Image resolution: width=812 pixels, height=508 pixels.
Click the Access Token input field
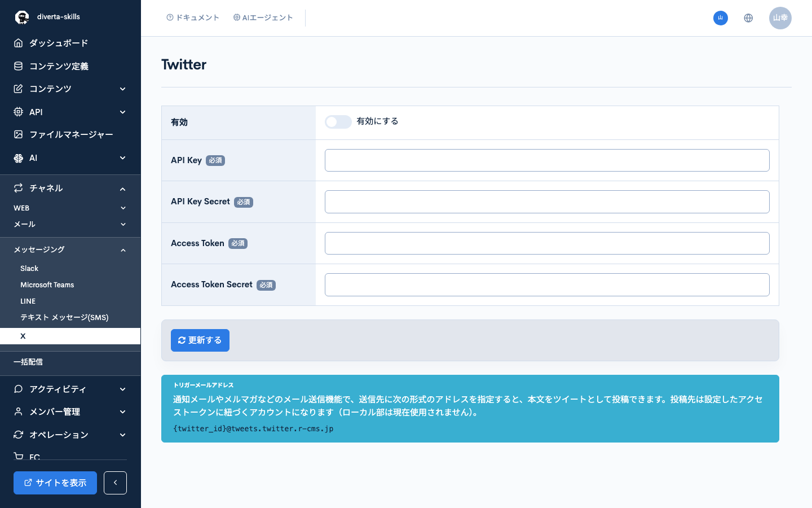point(547,243)
